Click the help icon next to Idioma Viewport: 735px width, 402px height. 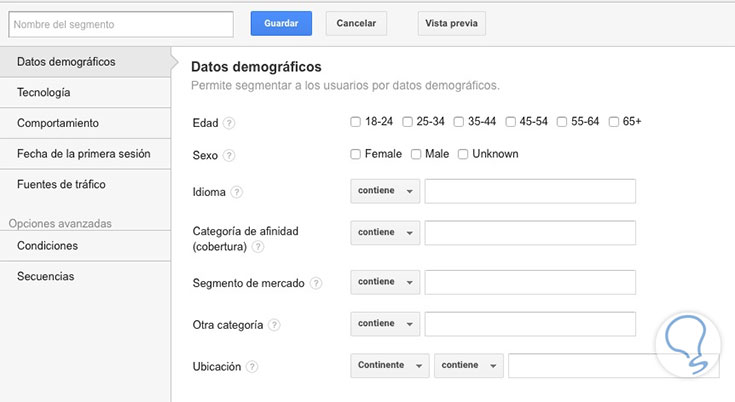tap(237, 192)
